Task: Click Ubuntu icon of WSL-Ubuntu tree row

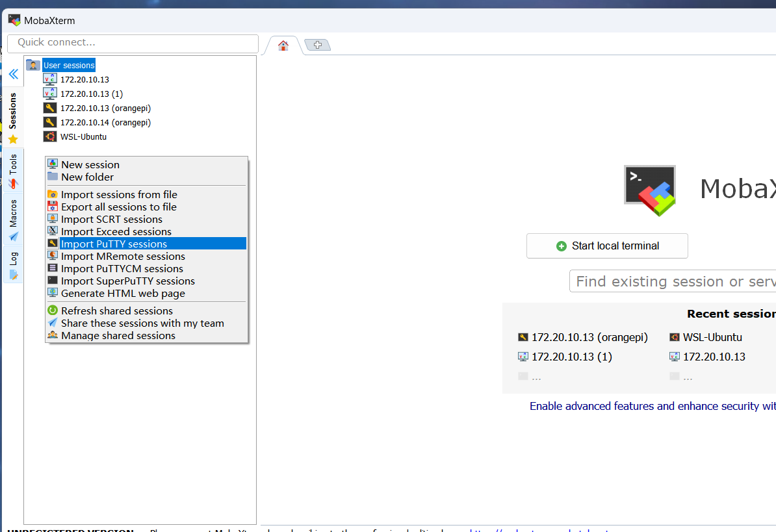Action: coord(50,136)
